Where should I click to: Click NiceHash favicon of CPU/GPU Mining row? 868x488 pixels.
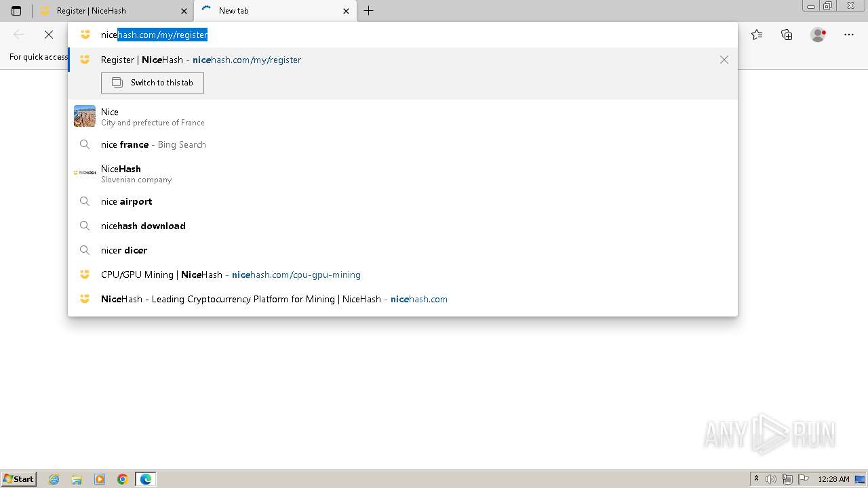(85, 274)
